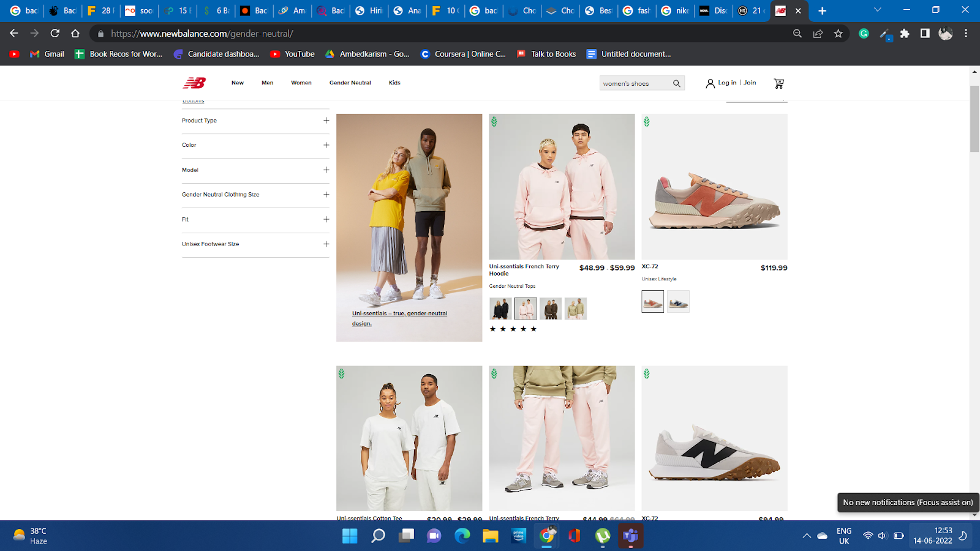Select the olive hoodie color swatch
This screenshot has width=980, height=551.
point(576,309)
